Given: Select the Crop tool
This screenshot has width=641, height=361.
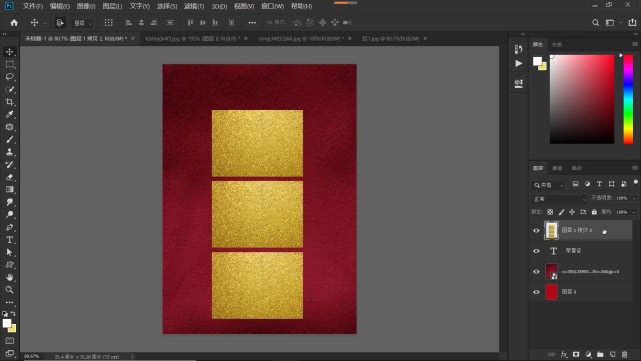Looking at the screenshot, I should [x=9, y=102].
